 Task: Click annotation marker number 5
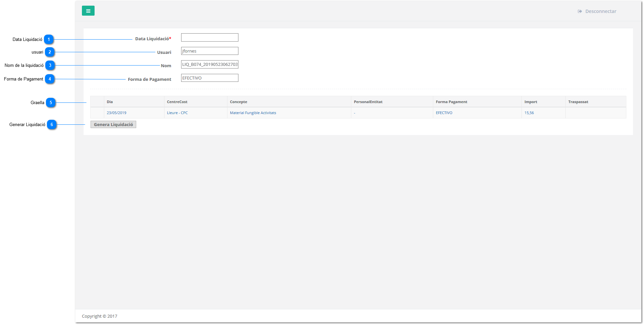coord(51,103)
